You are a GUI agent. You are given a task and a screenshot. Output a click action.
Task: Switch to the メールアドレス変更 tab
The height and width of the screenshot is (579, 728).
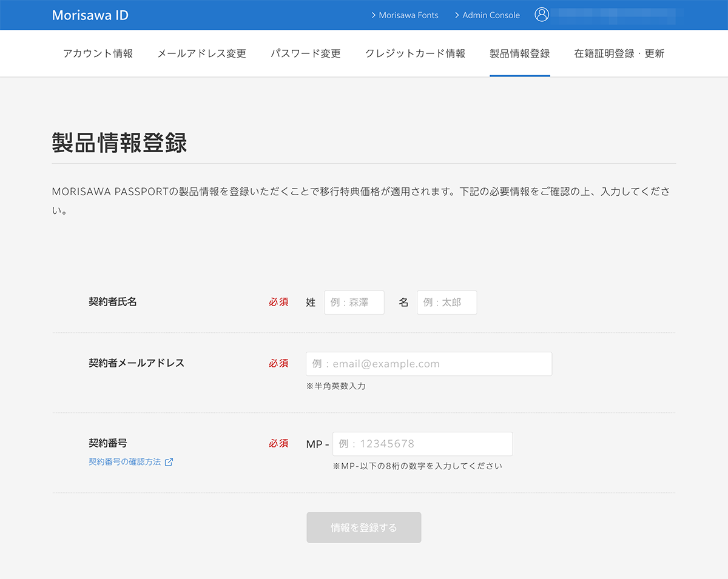point(202,53)
